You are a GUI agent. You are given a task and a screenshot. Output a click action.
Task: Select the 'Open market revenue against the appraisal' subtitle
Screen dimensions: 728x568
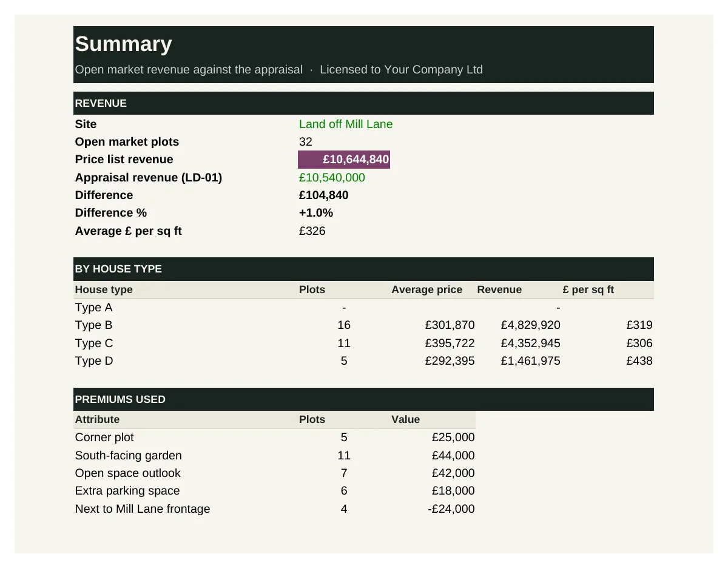tap(189, 70)
